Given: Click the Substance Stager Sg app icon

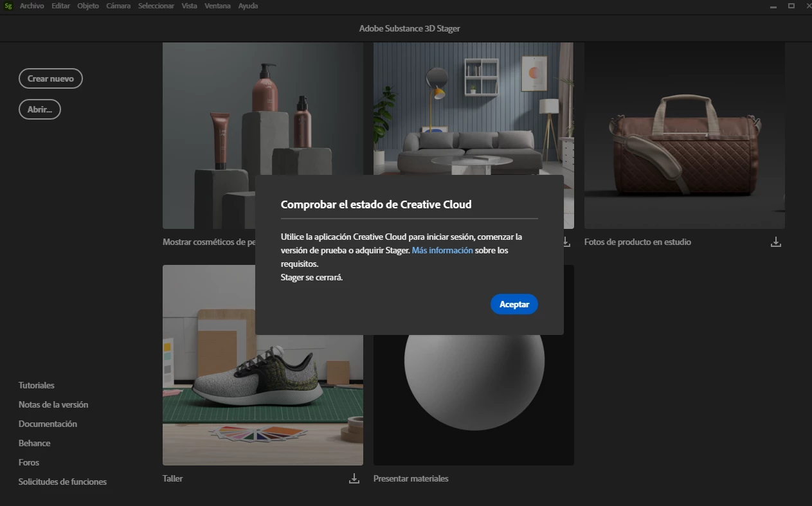Looking at the screenshot, I should click(x=8, y=6).
